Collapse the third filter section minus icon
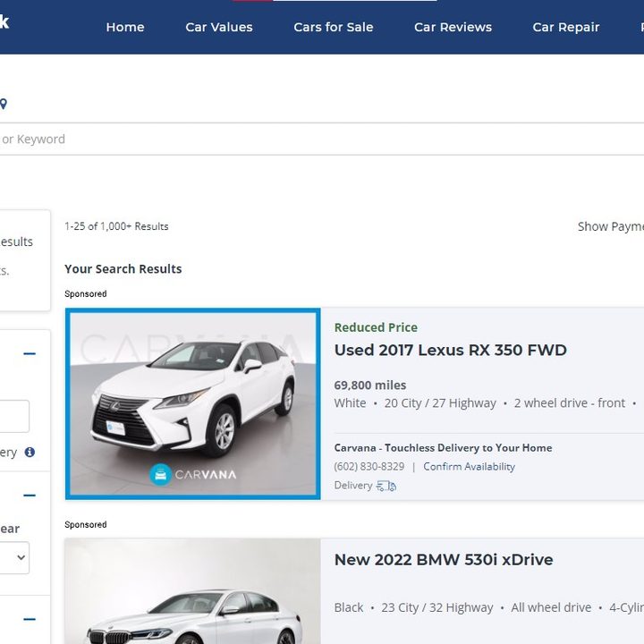The height and width of the screenshot is (644, 644). pos(30,619)
